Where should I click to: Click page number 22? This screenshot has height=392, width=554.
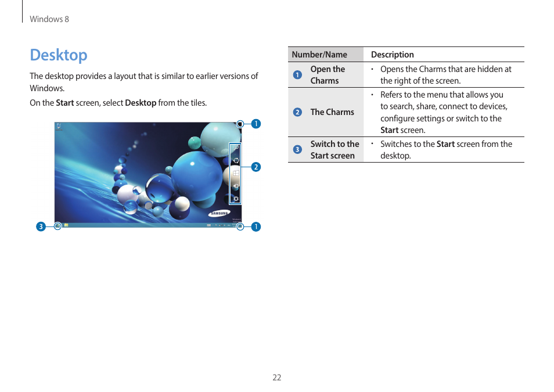[277, 377]
